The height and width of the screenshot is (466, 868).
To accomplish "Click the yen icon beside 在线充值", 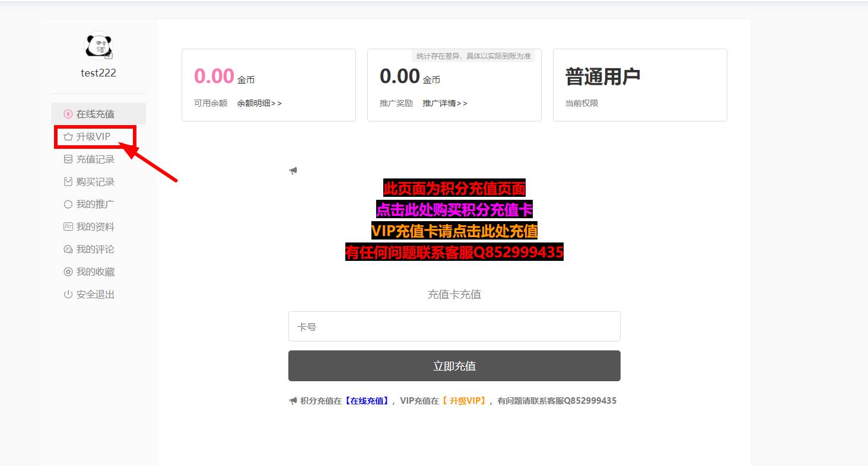I will pyautogui.click(x=68, y=114).
